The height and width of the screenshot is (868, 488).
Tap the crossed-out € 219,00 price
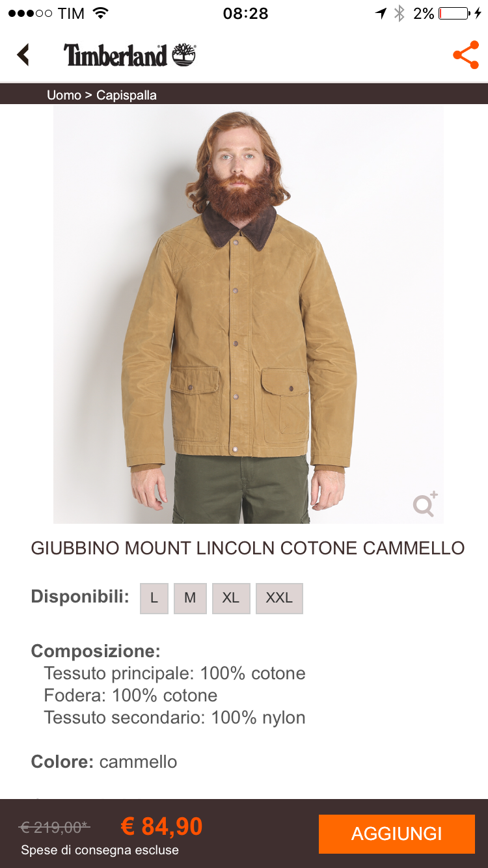(x=54, y=828)
